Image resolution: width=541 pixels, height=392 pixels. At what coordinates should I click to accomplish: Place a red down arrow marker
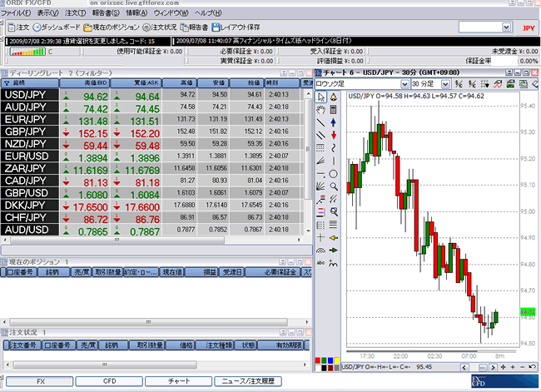click(x=333, y=136)
